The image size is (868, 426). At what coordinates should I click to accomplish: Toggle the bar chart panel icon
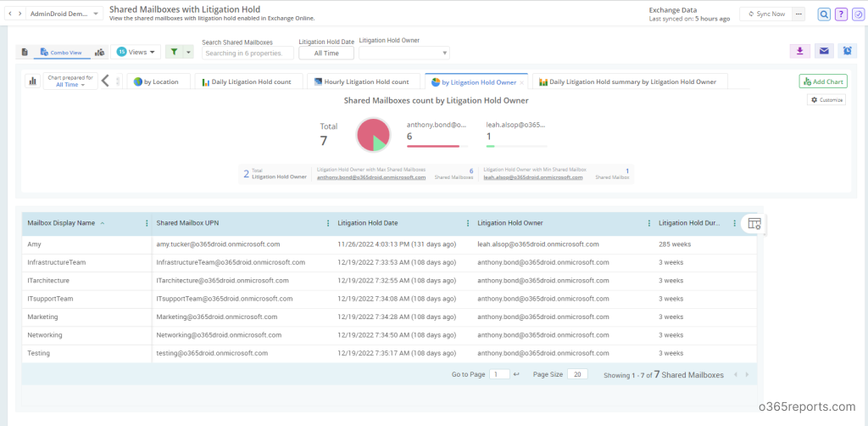click(33, 81)
